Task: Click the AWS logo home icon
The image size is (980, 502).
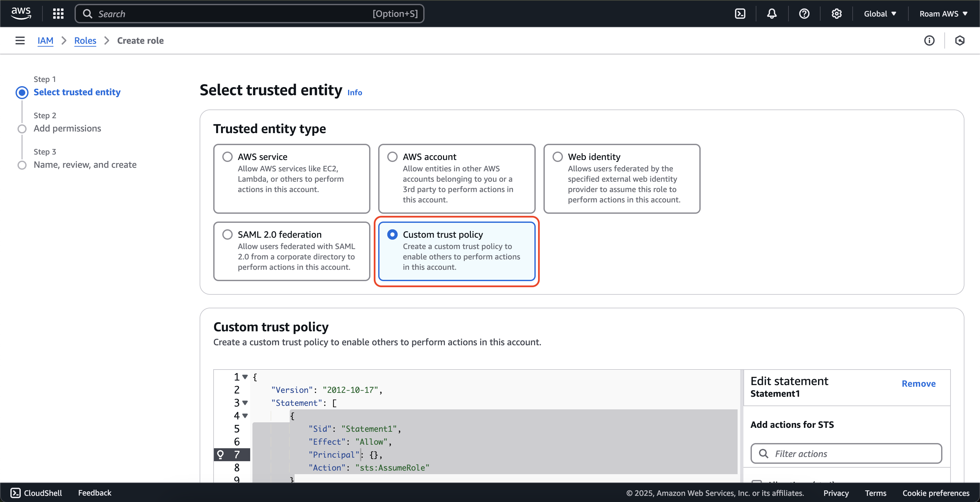Action: click(21, 13)
